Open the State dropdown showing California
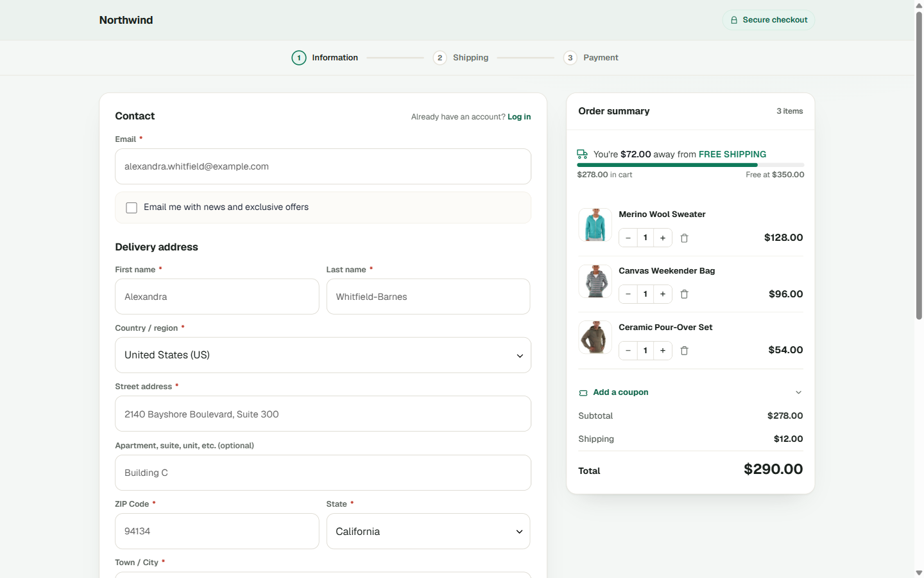The image size is (924, 578). click(x=428, y=531)
